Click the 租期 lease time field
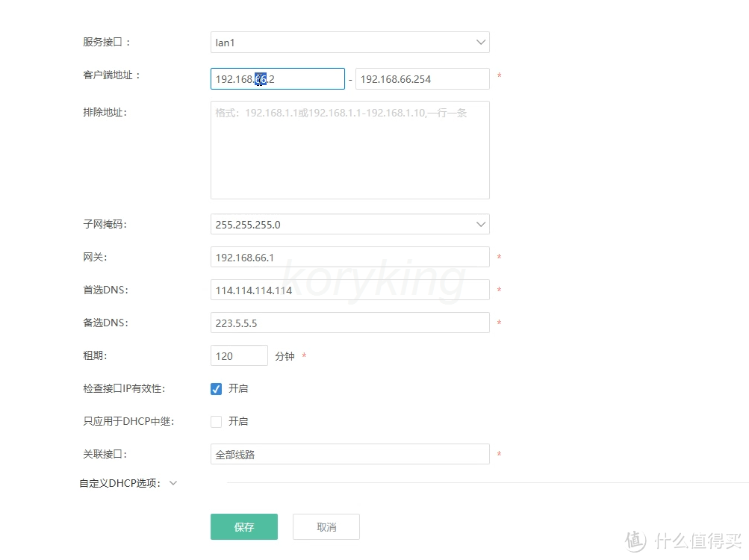Viewport: 749px width, 560px height. (x=239, y=355)
